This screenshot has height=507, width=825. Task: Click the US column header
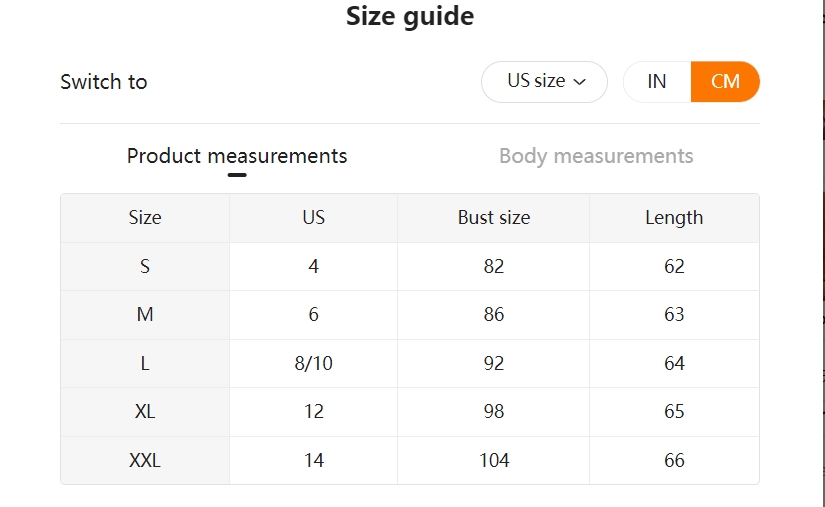tap(314, 218)
